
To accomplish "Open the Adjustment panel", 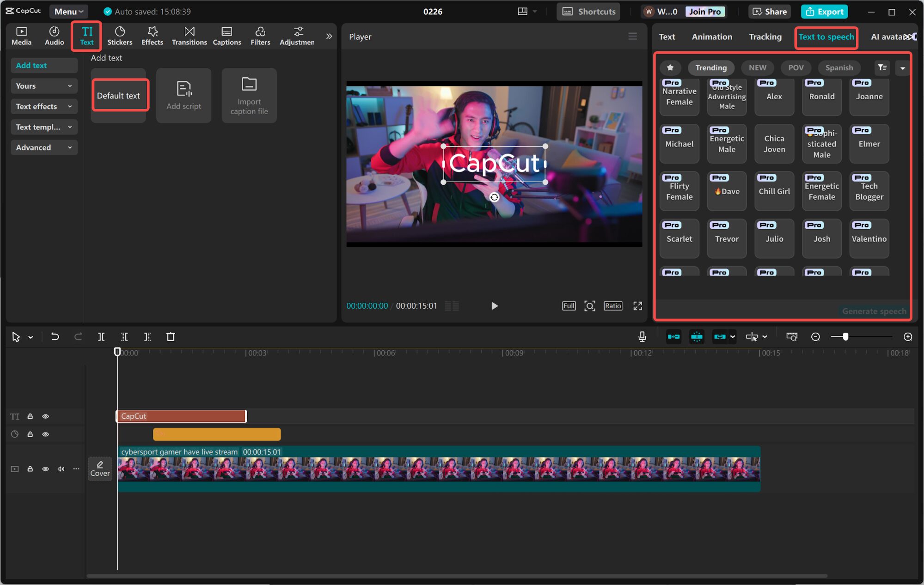I will [x=297, y=36].
